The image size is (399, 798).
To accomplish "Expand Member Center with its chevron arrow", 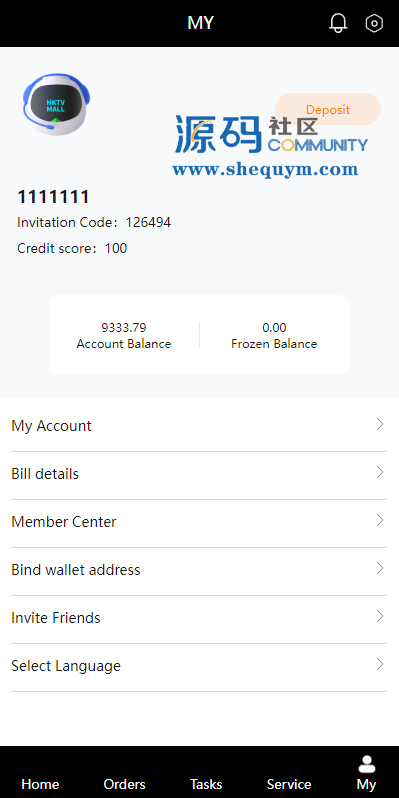I will (380, 520).
